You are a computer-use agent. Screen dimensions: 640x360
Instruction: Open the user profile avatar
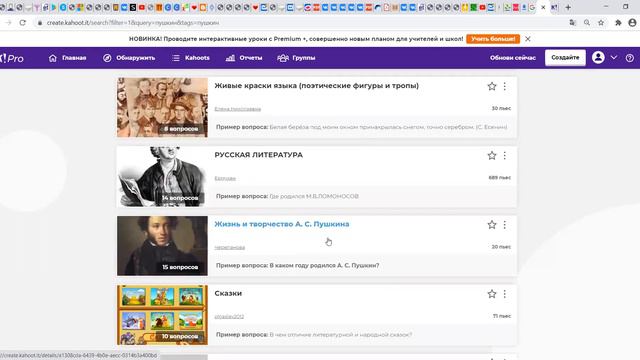point(598,58)
